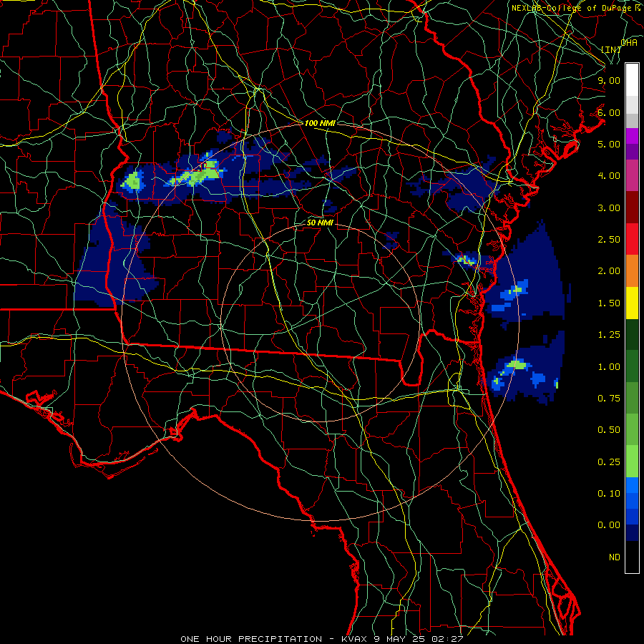Click the [IN] units label
Screen dimensions: 644x644
[611, 49]
